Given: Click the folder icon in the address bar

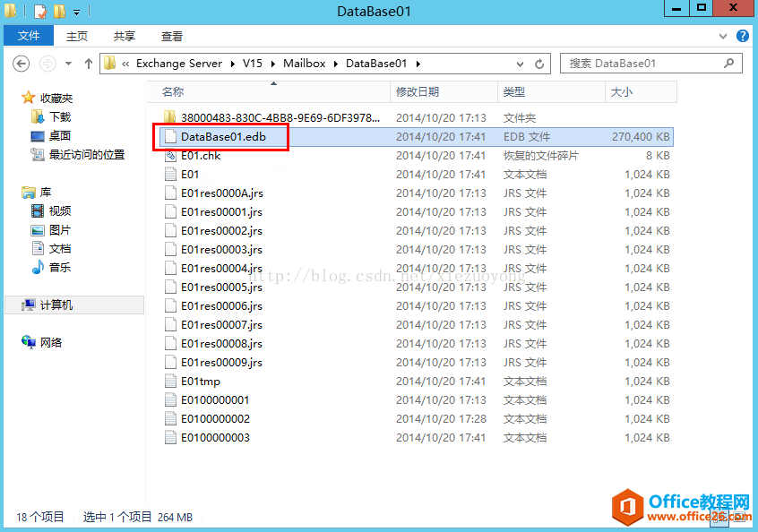Looking at the screenshot, I should (x=110, y=64).
